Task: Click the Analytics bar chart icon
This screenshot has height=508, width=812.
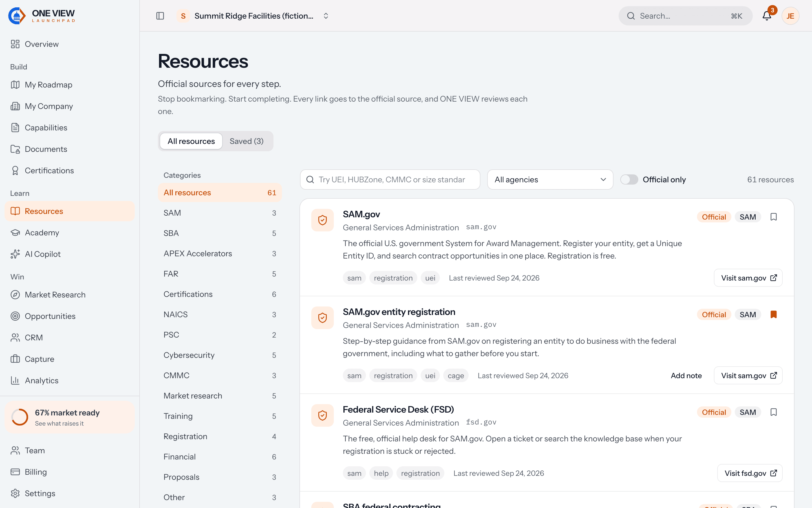Action: coord(15,380)
